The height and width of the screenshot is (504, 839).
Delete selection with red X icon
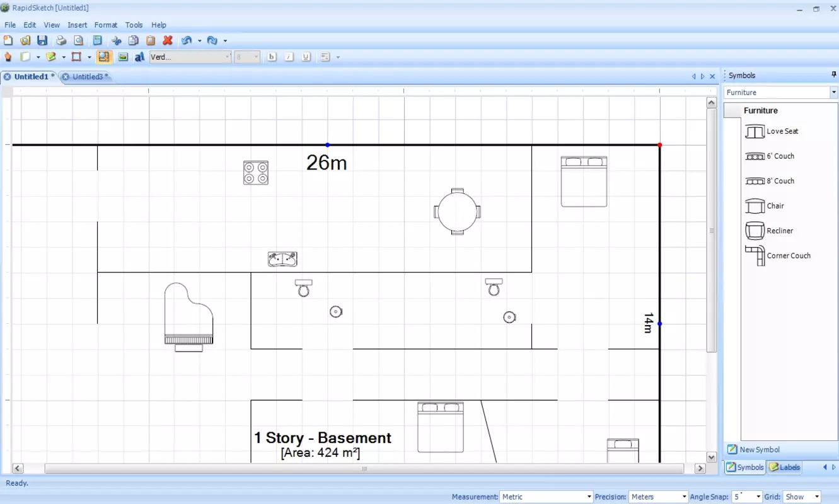168,40
